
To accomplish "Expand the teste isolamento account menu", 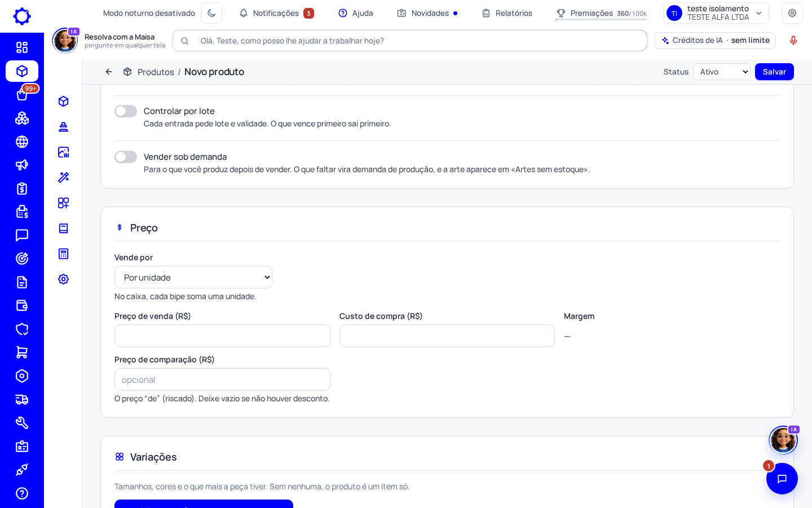I will (716, 13).
